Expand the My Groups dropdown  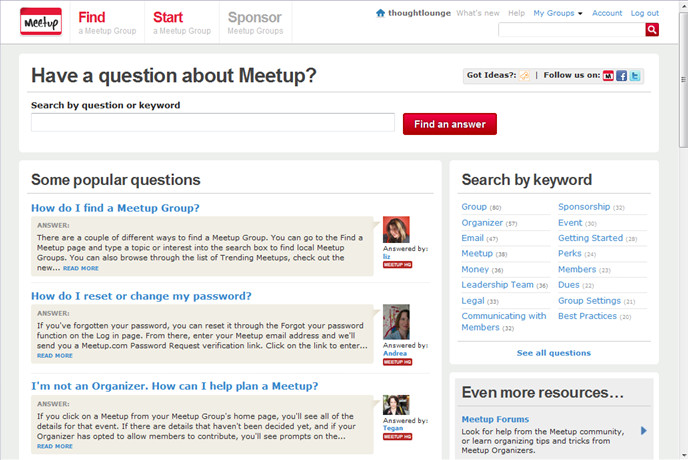coord(557,13)
